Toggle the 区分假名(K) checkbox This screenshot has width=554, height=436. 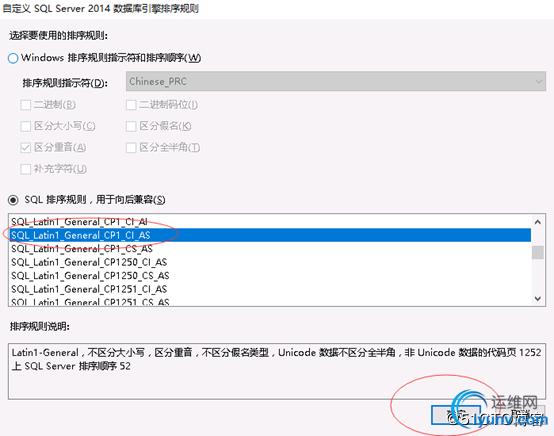coord(131,126)
